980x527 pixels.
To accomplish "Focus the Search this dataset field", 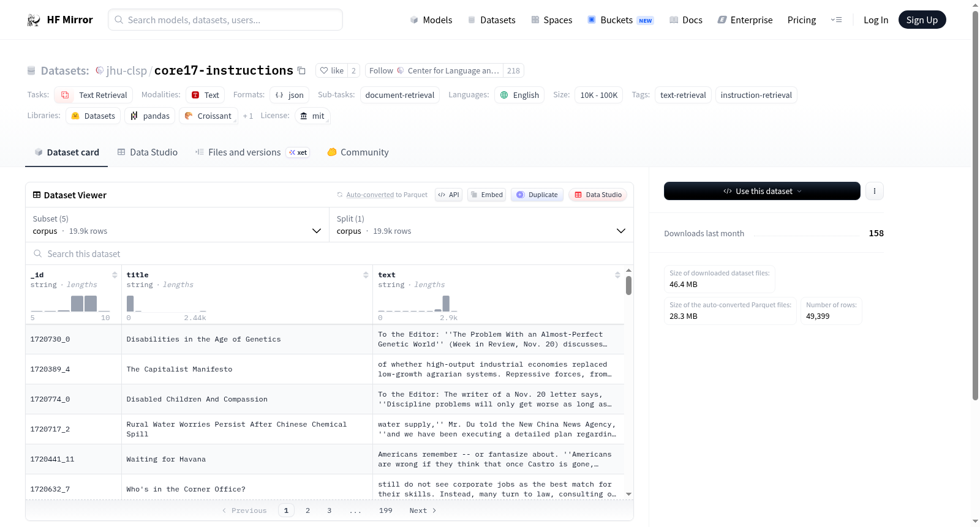I will 330,253.
